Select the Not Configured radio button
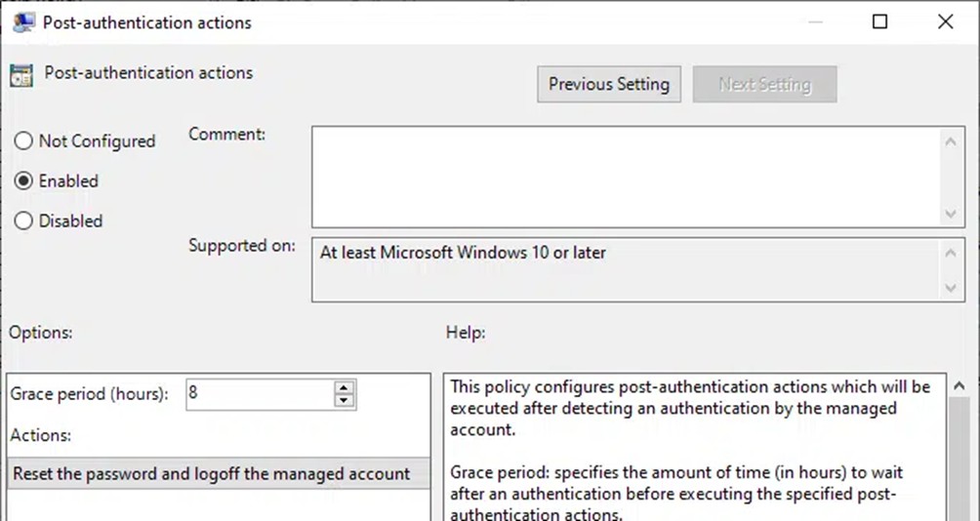 (x=23, y=141)
